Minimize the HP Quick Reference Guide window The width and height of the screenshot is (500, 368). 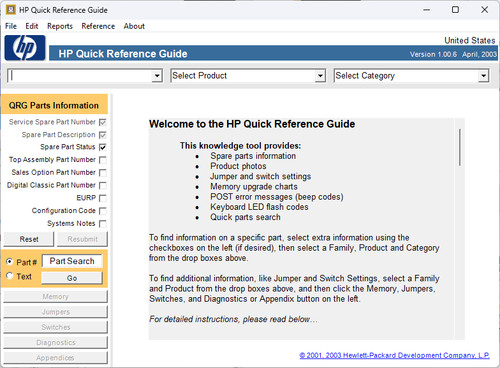(426, 10)
